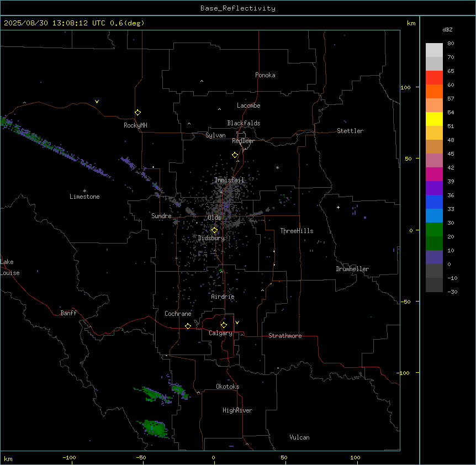Click the Olds town label
Screen dimensions: 476x465
coord(214,218)
